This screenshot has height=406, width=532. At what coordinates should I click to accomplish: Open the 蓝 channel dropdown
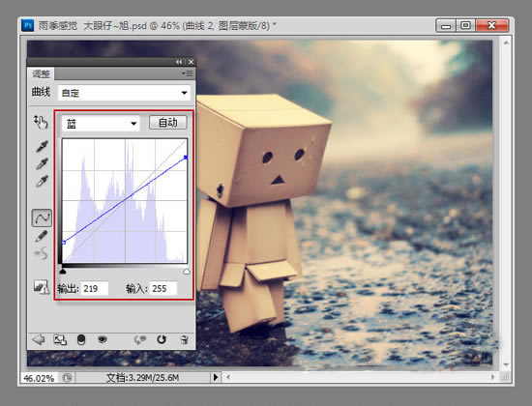click(101, 124)
